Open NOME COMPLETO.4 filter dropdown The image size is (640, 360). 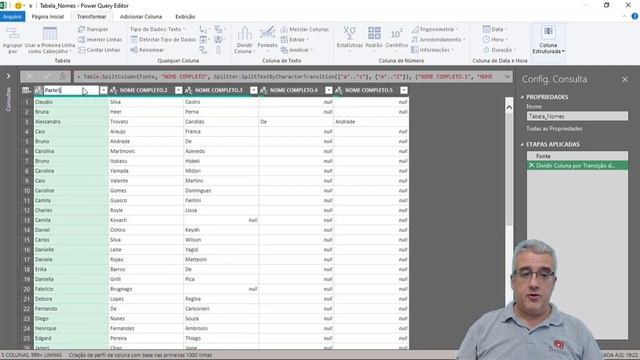click(x=329, y=90)
